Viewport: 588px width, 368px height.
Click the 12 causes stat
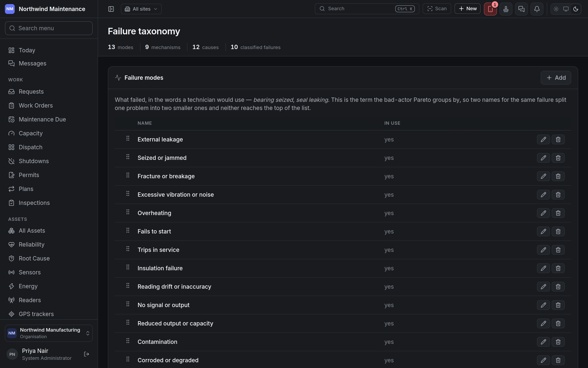click(205, 47)
